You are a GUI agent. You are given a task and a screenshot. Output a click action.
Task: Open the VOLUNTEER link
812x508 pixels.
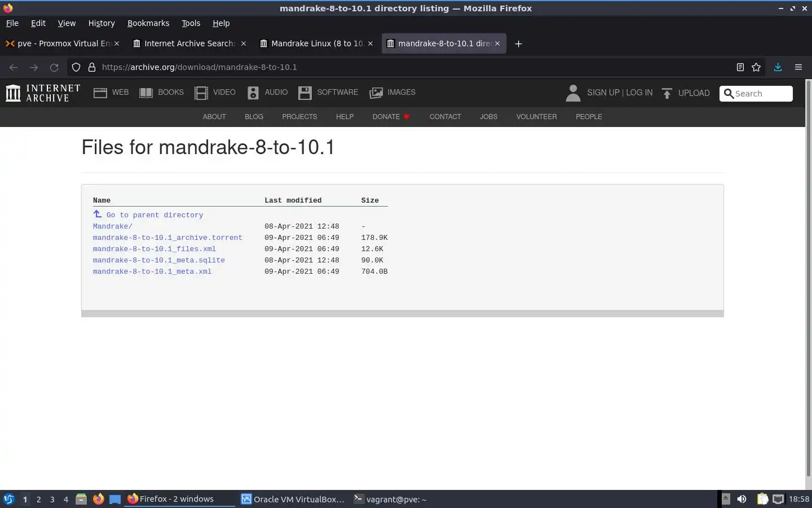click(x=536, y=117)
